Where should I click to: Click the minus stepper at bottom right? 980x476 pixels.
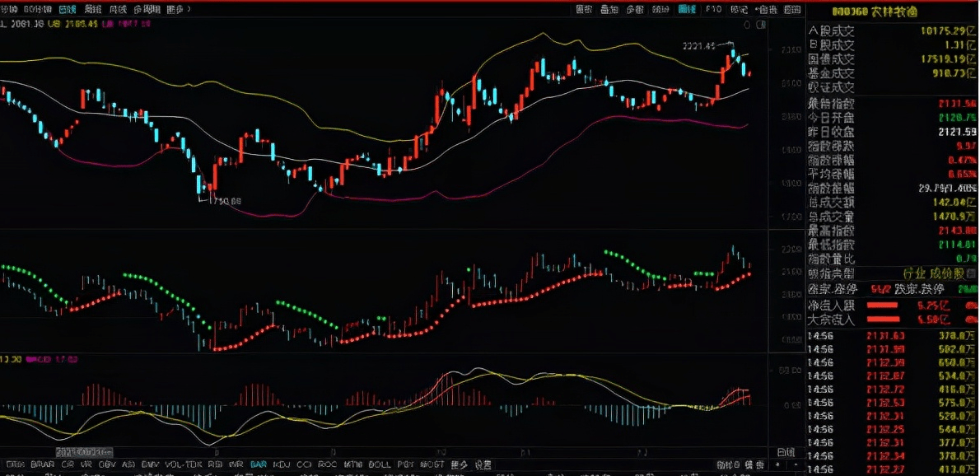point(796,464)
